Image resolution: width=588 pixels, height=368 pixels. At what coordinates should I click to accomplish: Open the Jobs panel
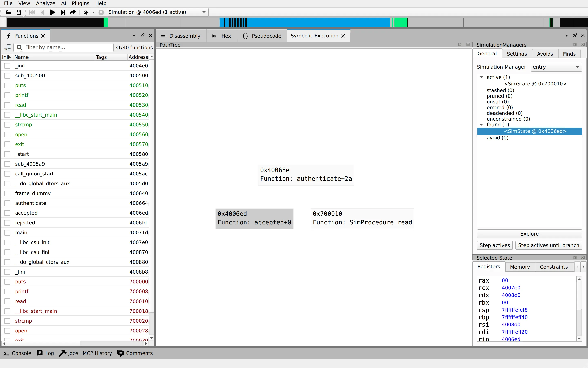68,353
